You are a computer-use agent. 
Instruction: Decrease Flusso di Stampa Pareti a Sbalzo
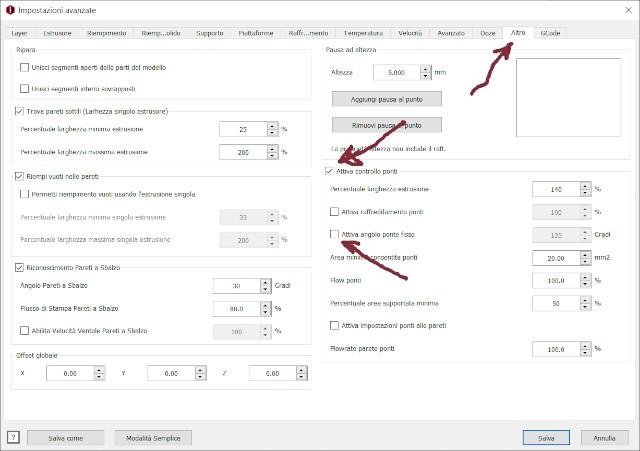pyautogui.click(x=266, y=312)
